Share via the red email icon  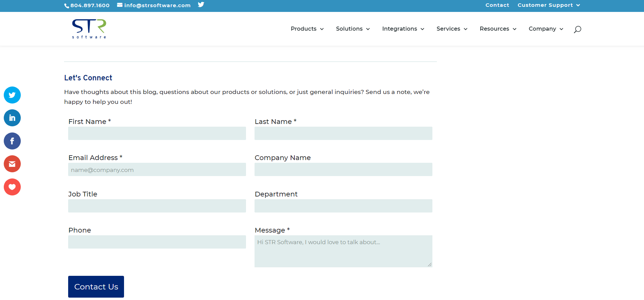[x=12, y=164]
